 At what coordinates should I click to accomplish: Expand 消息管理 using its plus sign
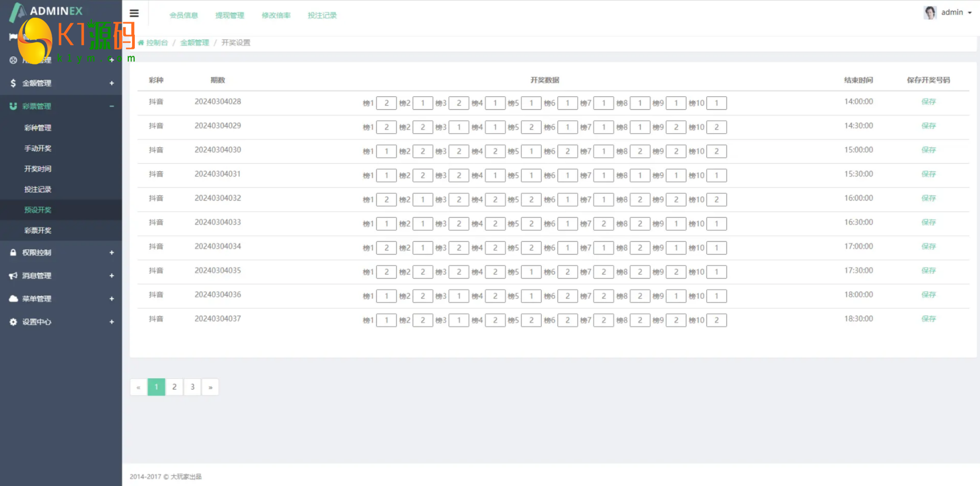(x=111, y=276)
